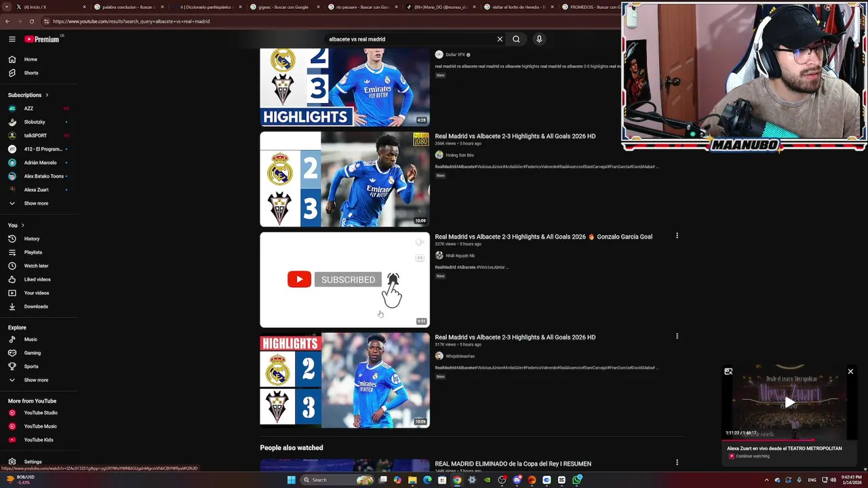Go back in the browser
Image resolution: width=868 pixels, height=488 pixels.
pos(7,21)
